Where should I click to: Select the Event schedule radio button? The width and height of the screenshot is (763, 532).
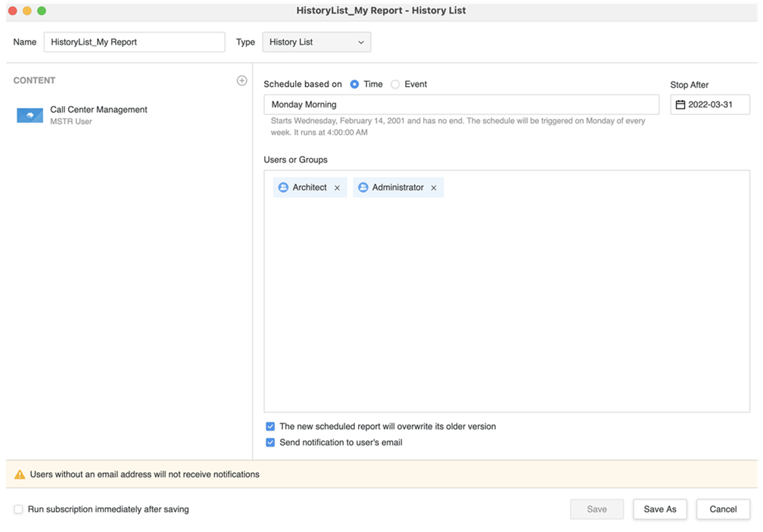395,85
